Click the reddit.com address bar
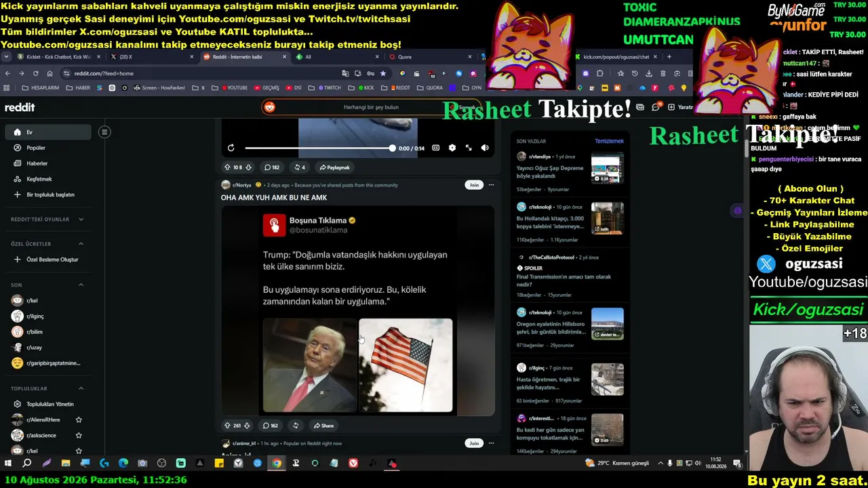The height and width of the screenshot is (488, 868). [203, 73]
